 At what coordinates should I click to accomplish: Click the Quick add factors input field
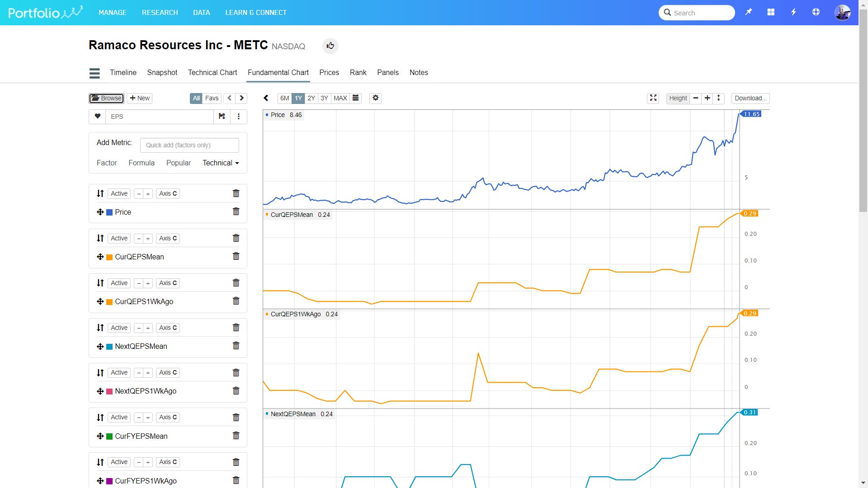(x=189, y=145)
